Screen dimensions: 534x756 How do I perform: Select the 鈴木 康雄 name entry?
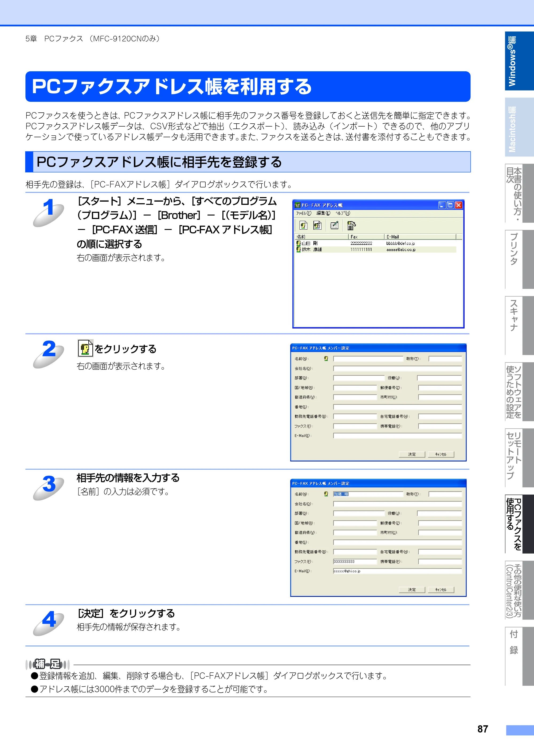point(312,250)
